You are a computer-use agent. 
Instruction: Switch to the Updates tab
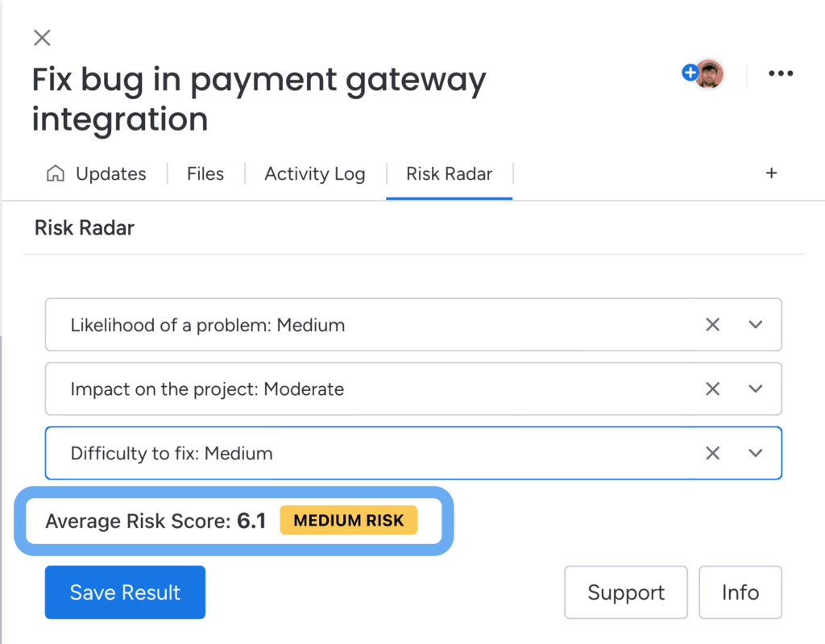click(x=110, y=174)
